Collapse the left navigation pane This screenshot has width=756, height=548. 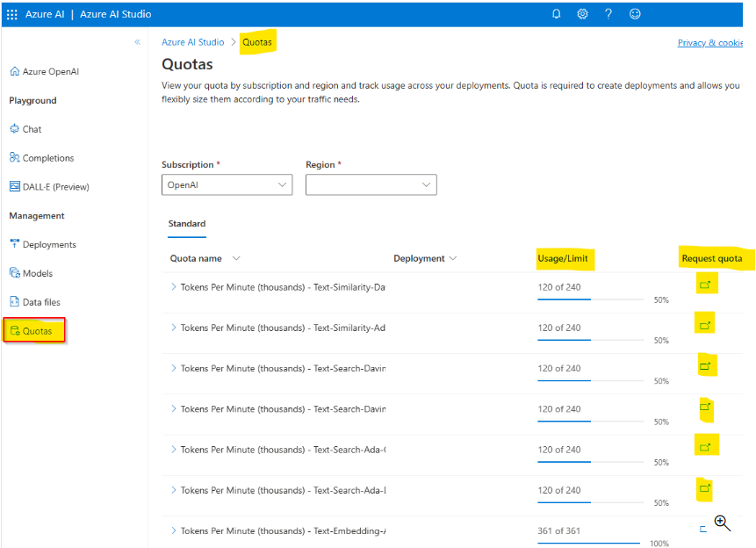[137, 42]
